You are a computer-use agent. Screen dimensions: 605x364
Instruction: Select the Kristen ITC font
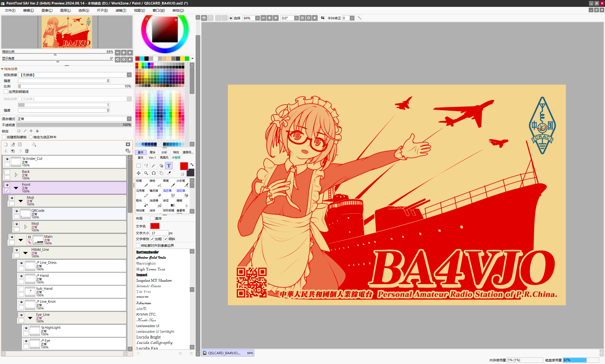(x=146, y=314)
